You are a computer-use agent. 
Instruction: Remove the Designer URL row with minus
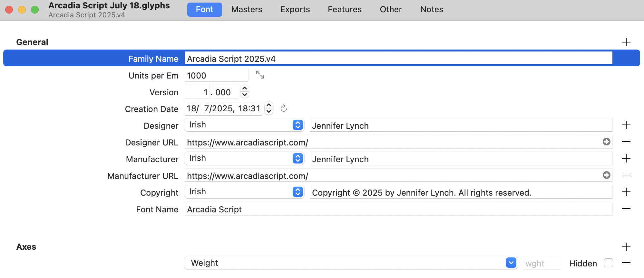[x=626, y=142]
